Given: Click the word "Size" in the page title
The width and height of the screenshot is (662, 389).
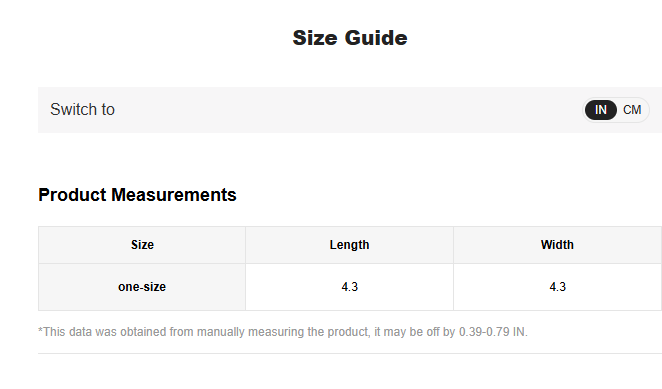Looking at the screenshot, I should click(x=315, y=38).
